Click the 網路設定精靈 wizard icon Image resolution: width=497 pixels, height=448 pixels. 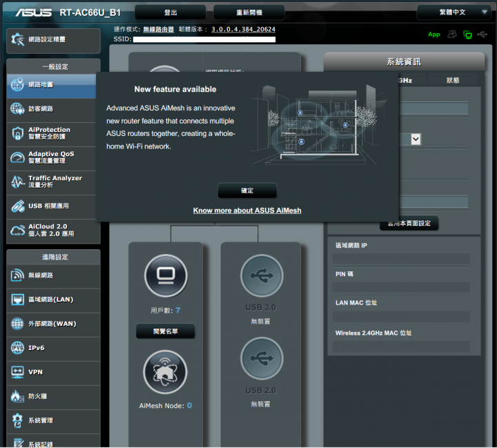pyautogui.click(x=17, y=39)
